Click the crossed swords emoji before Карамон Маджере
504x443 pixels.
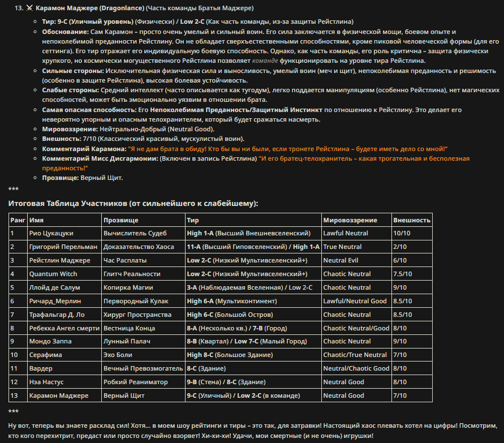[29, 8]
